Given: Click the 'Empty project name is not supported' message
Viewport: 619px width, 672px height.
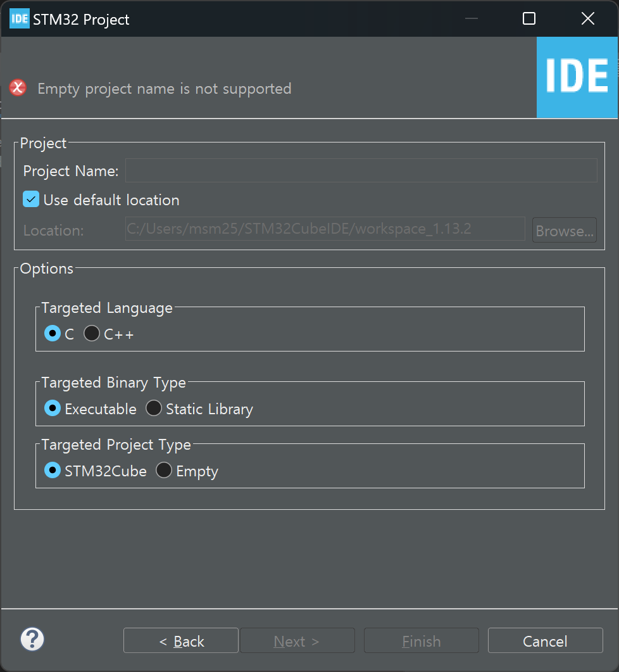Looking at the screenshot, I should pos(165,89).
